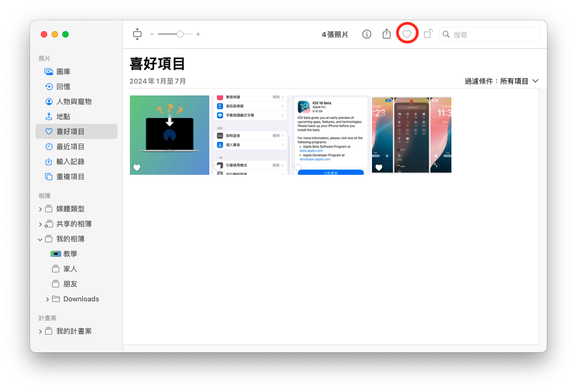Image resolution: width=577 pixels, height=392 pixels.
Task: Click the plus zoom-in button
Action: pyautogui.click(x=198, y=34)
